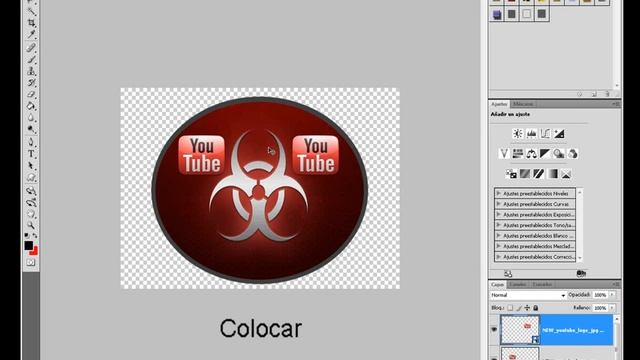640x360 pixels.
Task: Select the 3D Rotate tool
Action: pos(31,191)
